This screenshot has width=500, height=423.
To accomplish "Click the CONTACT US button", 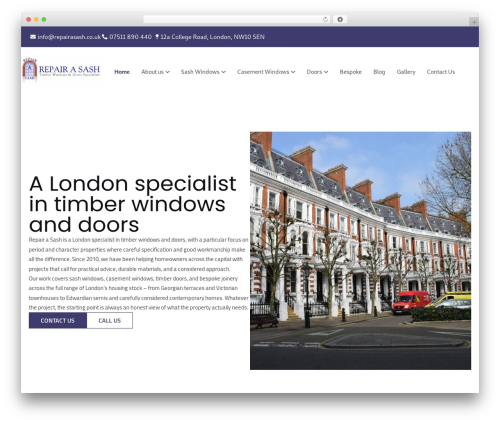I will pyautogui.click(x=58, y=321).
